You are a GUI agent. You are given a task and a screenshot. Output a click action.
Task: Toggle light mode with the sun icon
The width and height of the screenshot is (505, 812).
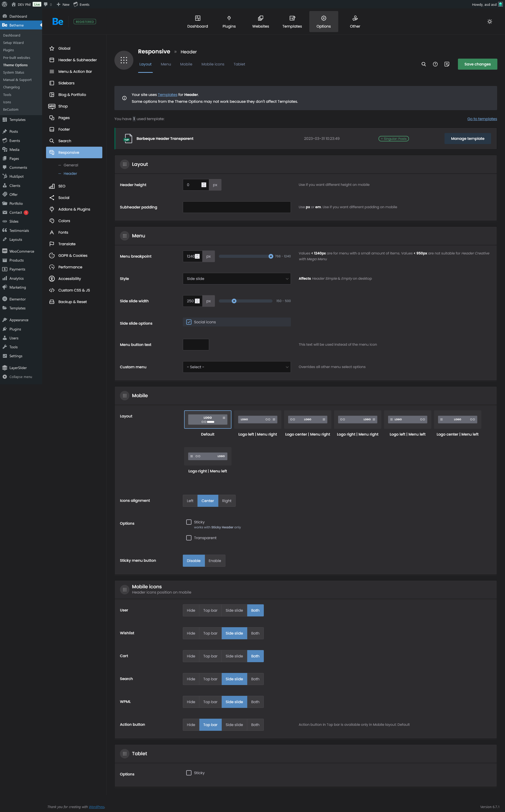pyautogui.click(x=490, y=22)
